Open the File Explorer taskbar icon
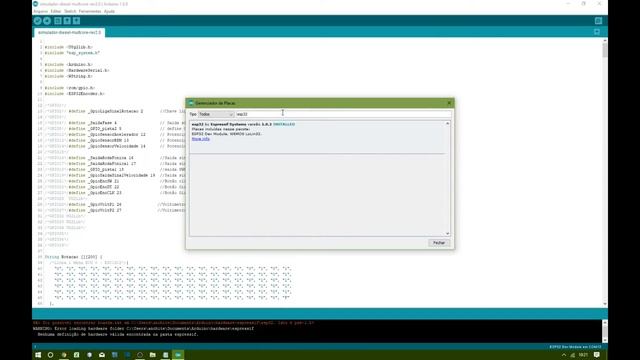The image size is (640, 360). coord(153,355)
